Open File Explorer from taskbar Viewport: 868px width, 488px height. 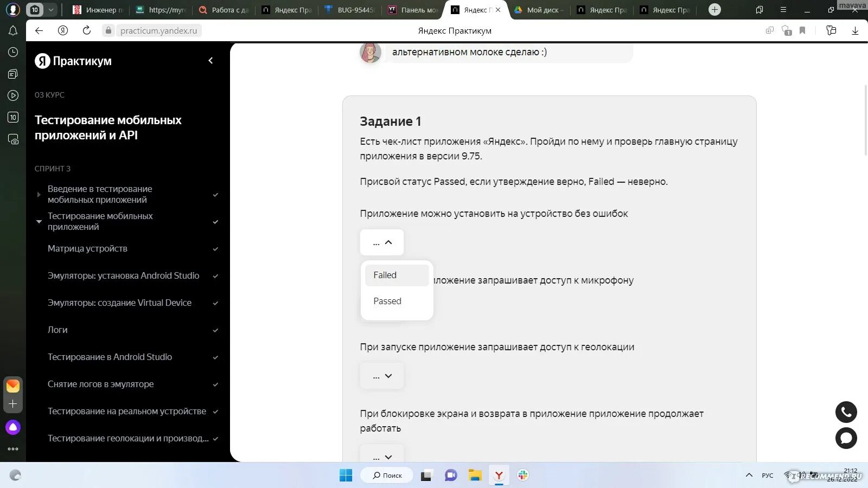coord(475,476)
